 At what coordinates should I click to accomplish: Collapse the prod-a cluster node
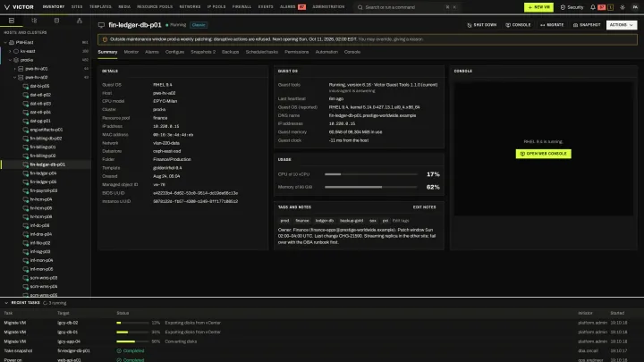point(10,60)
